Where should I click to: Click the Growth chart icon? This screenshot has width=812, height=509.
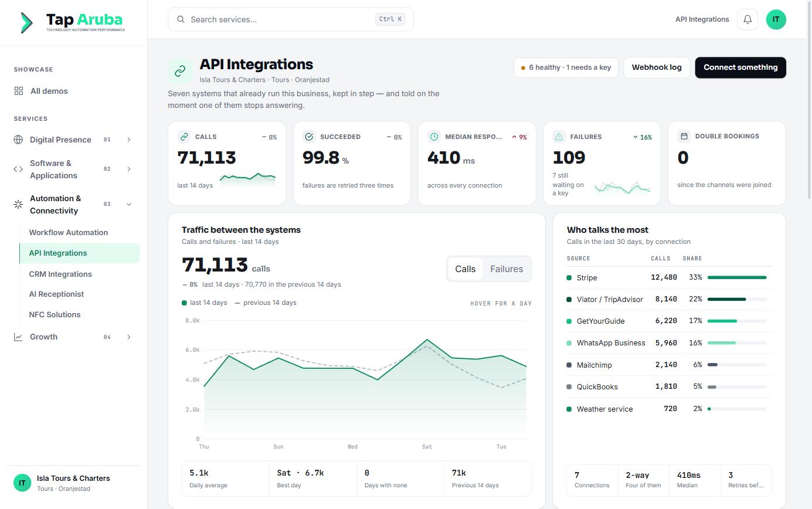point(18,337)
